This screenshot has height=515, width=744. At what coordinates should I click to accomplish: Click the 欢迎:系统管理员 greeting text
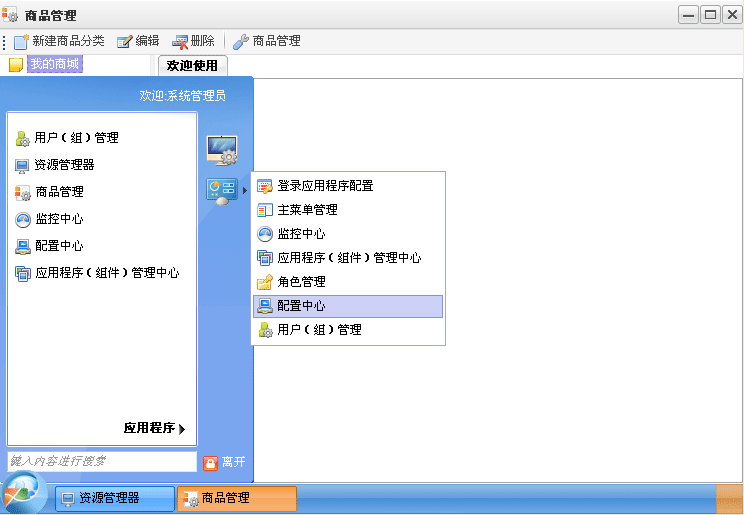coord(183,96)
